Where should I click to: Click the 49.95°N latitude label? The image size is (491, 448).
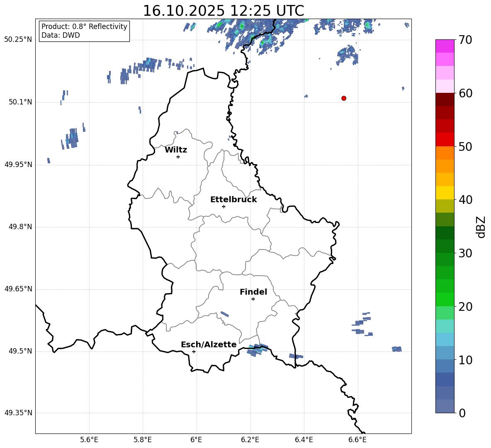tap(18, 165)
